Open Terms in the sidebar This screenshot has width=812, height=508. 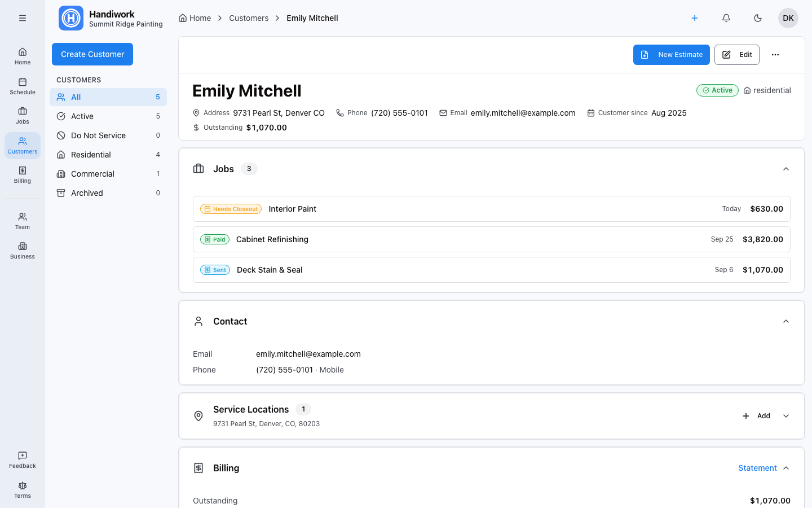tap(23, 489)
